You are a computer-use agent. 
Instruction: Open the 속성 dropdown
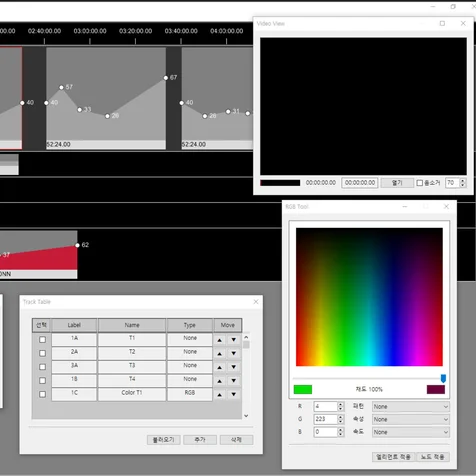(x=411, y=419)
